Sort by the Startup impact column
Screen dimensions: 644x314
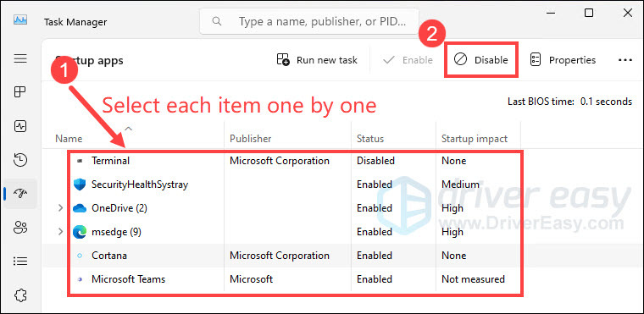pos(475,139)
